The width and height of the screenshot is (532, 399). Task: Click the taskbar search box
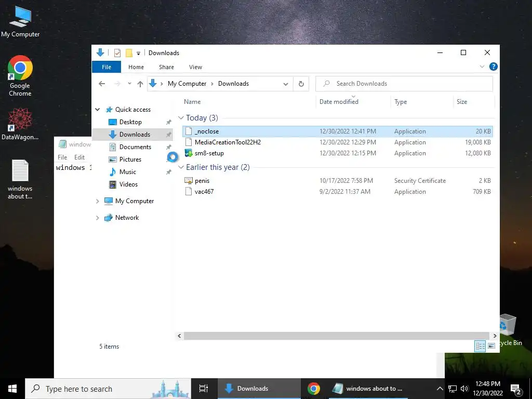[x=108, y=389]
